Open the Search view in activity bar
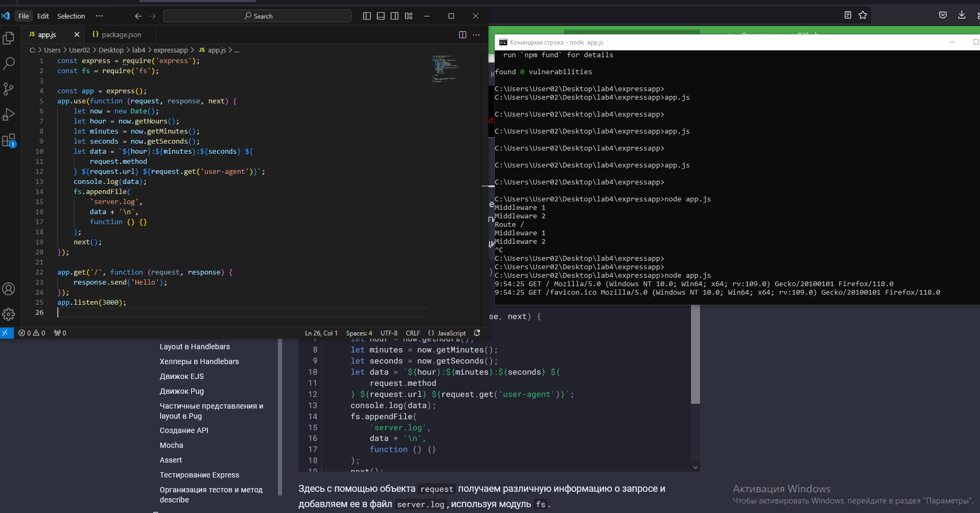The height and width of the screenshot is (513, 980). (8, 64)
